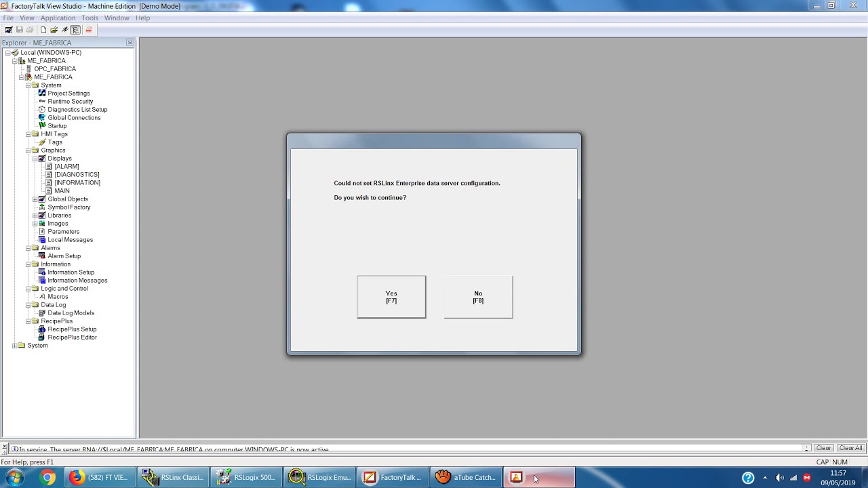Open the Help menu
The height and width of the screenshot is (488, 868).
(x=142, y=18)
